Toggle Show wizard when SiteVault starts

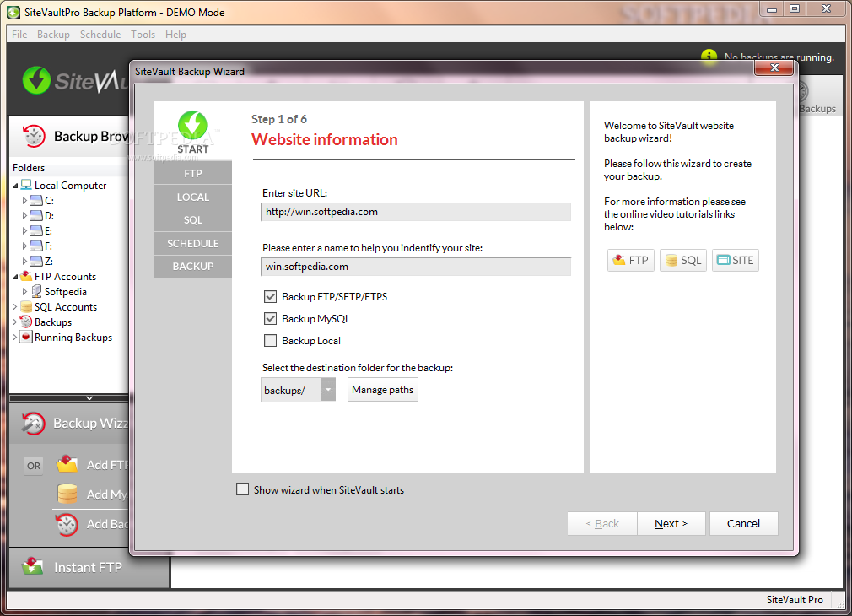click(242, 489)
